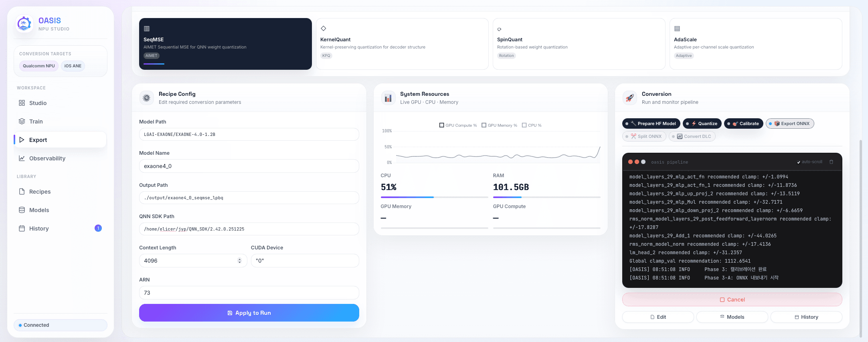Click the QNN SDK Path input field
Viewport: 868px width, 342px height.
(249, 229)
